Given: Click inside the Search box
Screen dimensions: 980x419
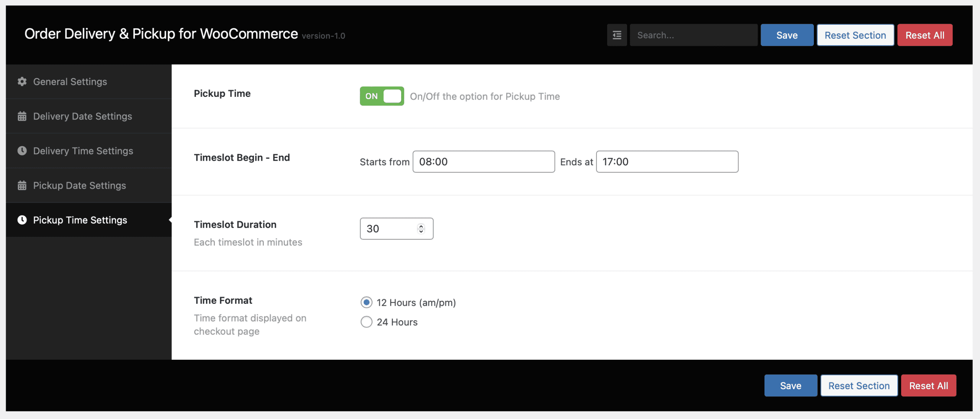Looking at the screenshot, I should 693,35.
